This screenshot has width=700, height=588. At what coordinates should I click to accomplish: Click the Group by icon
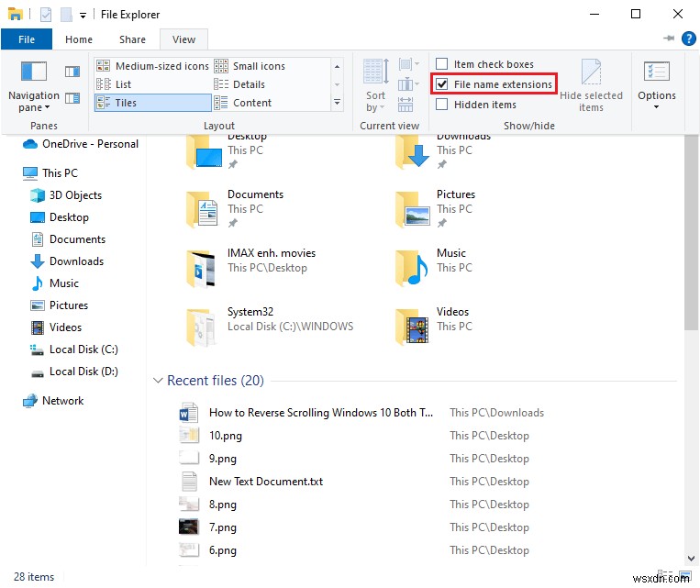408,64
